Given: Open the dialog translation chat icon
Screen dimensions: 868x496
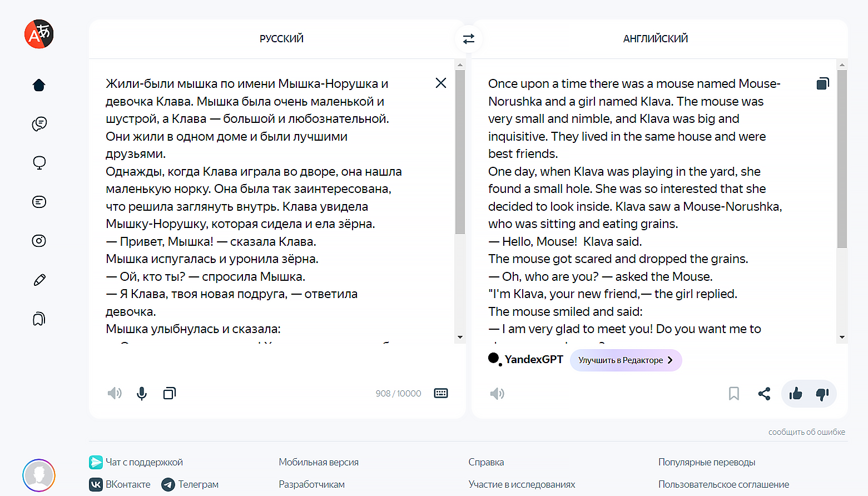Looking at the screenshot, I should (39, 124).
